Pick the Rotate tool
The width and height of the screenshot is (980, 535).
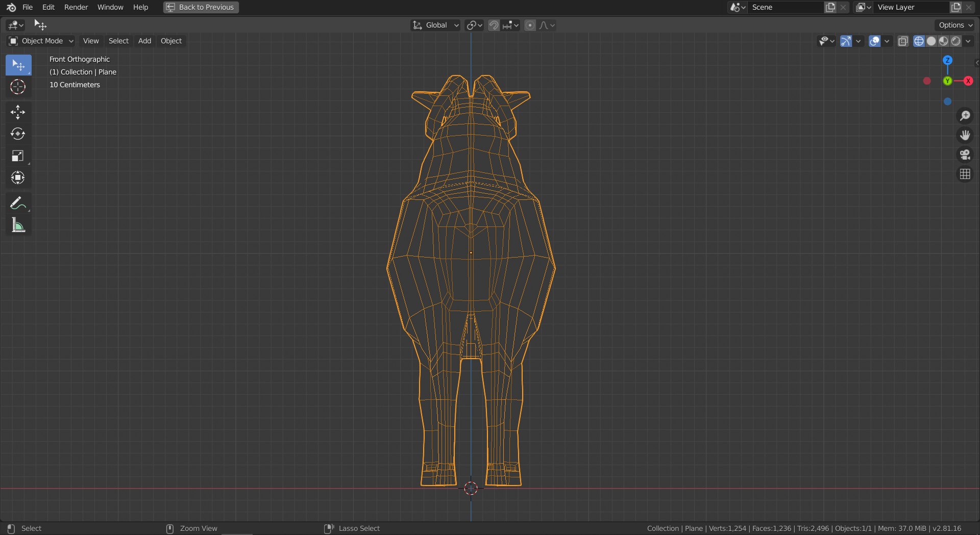click(18, 134)
